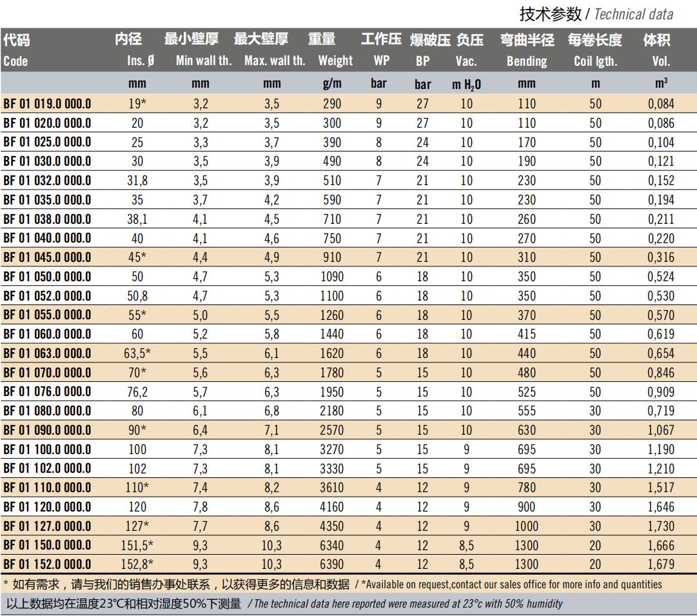This screenshot has height=616, width=697.
Task: Select code 'BF 01 152.0 000.0'
Action: point(47,564)
